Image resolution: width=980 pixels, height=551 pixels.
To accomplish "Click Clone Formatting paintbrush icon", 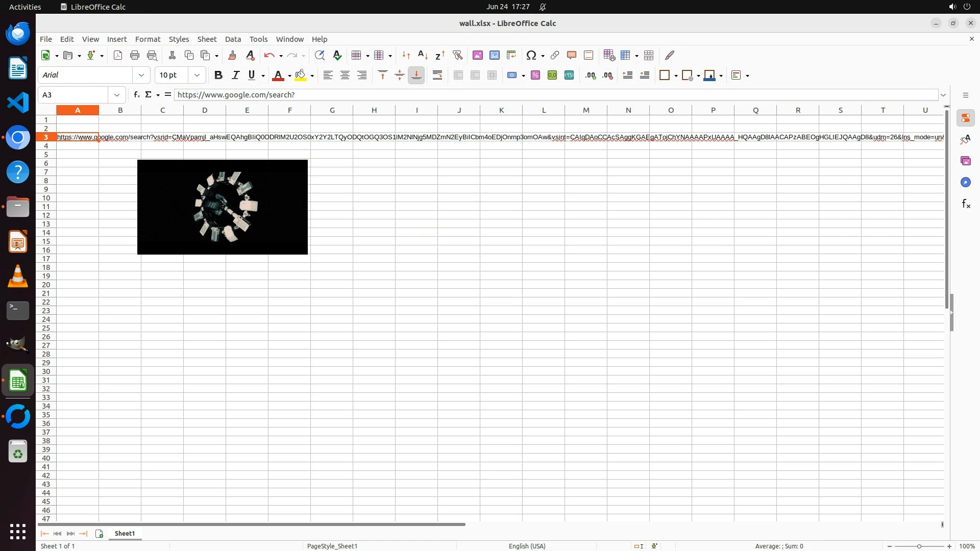I will pyautogui.click(x=232, y=55).
